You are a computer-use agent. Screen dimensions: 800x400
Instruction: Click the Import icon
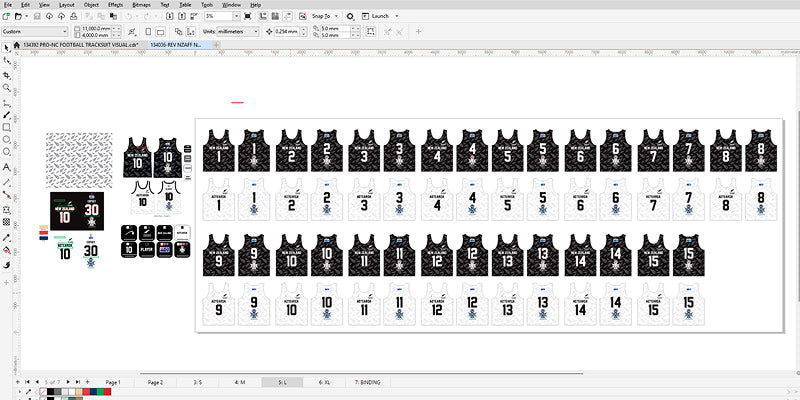(x=168, y=16)
